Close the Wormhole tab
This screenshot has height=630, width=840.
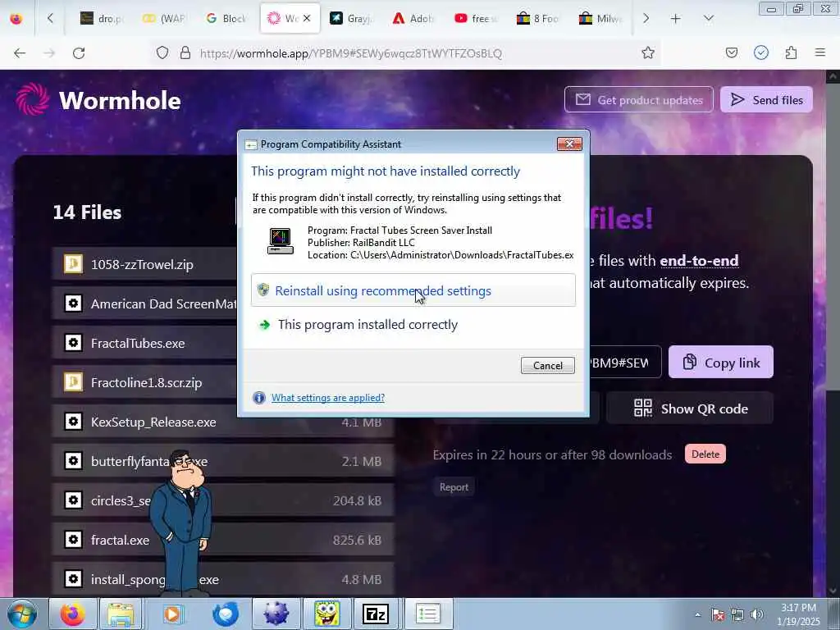coord(307,19)
